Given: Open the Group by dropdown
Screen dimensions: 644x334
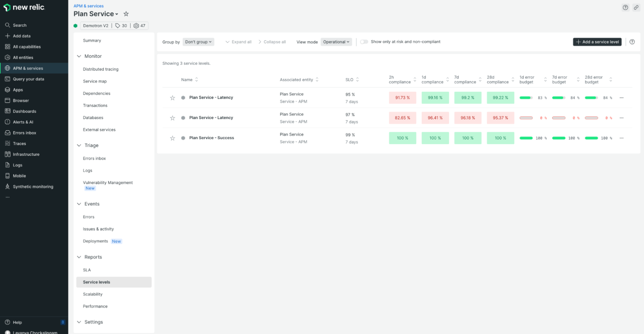Looking at the screenshot, I should [x=198, y=42].
